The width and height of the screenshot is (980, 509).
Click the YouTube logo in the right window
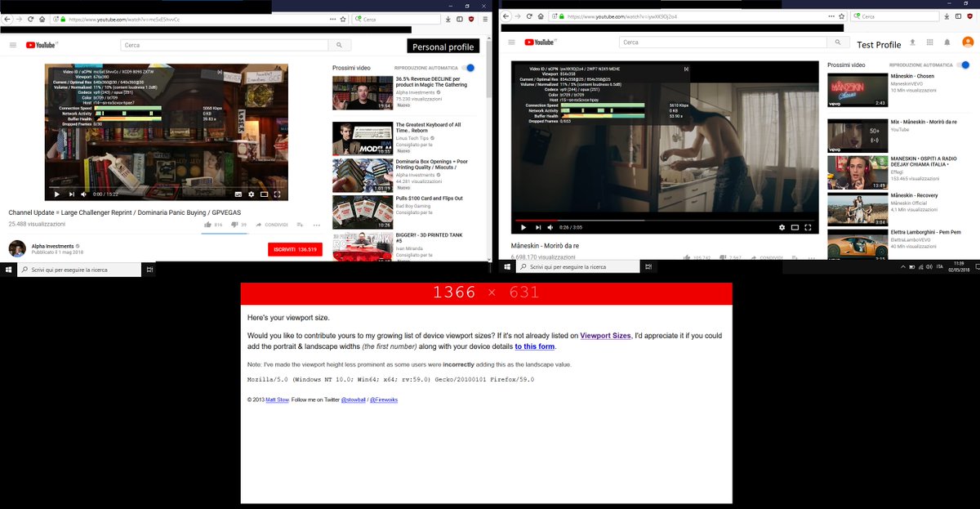coord(540,42)
